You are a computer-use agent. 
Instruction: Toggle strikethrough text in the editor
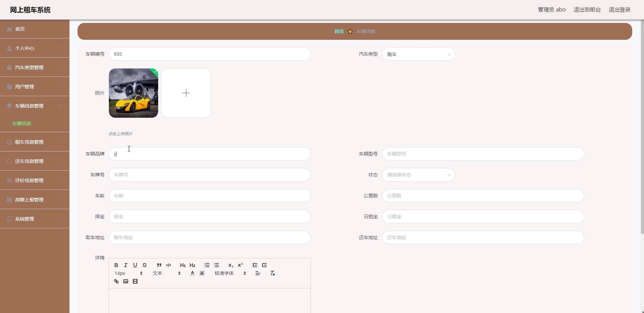point(145,265)
